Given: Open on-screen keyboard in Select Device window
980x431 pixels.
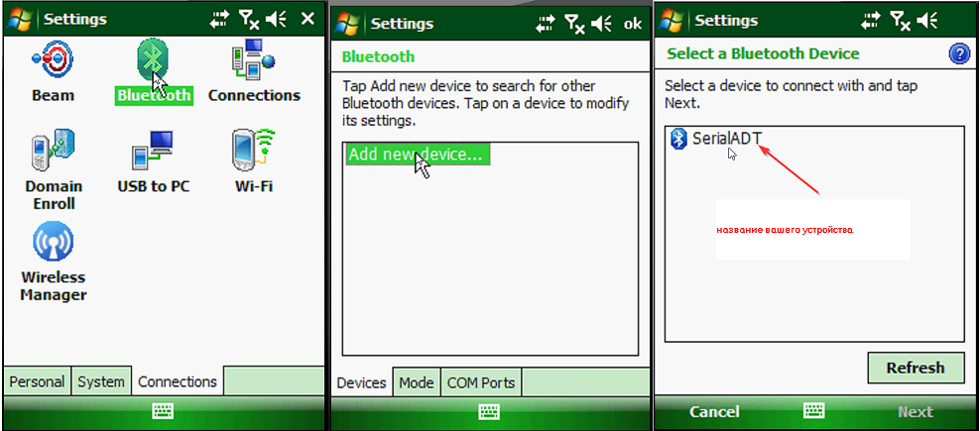Looking at the screenshot, I should (813, 411).
